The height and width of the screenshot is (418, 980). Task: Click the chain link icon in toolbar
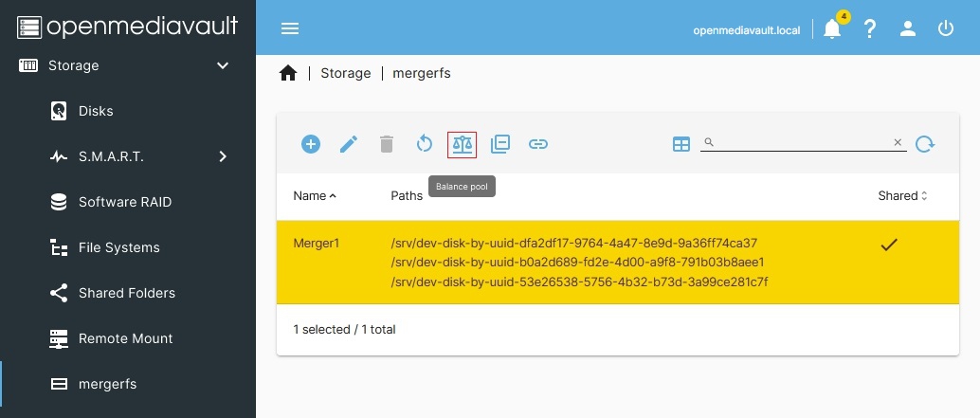(538, 144)
